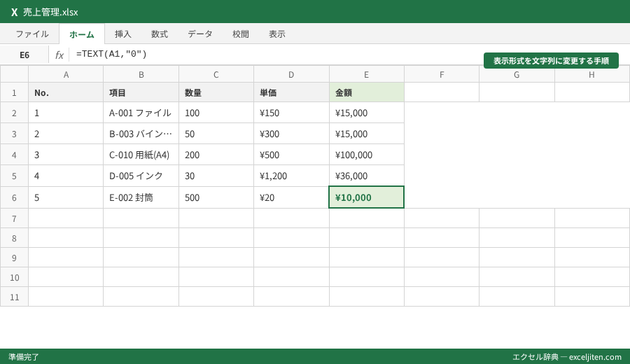The image size is (630, 364).
Task: Select cell E-002 封筒
Action: tap(141, 197)
